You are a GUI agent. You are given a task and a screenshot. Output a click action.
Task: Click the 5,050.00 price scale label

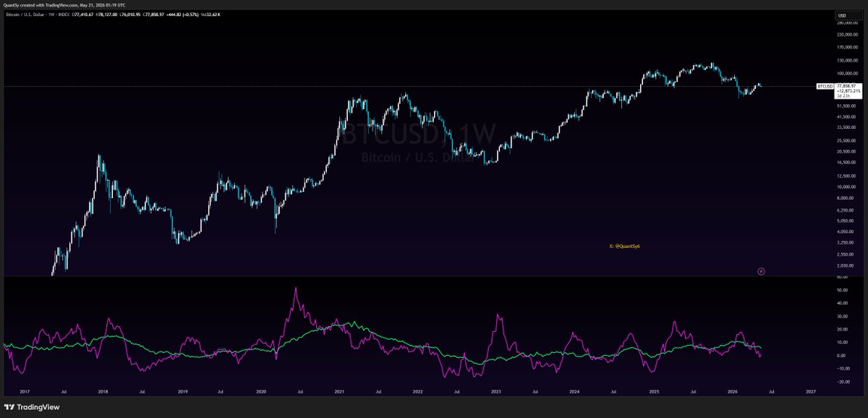[845, 222]
